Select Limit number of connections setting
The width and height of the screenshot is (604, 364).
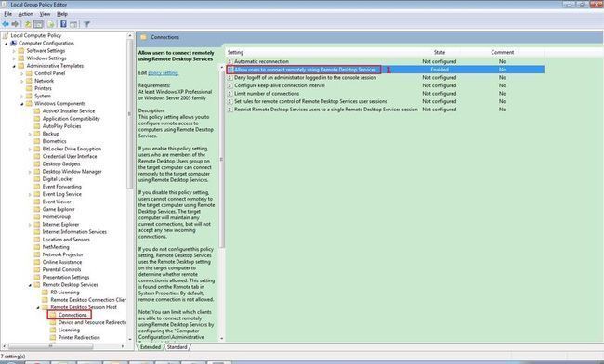coord(267,94)
